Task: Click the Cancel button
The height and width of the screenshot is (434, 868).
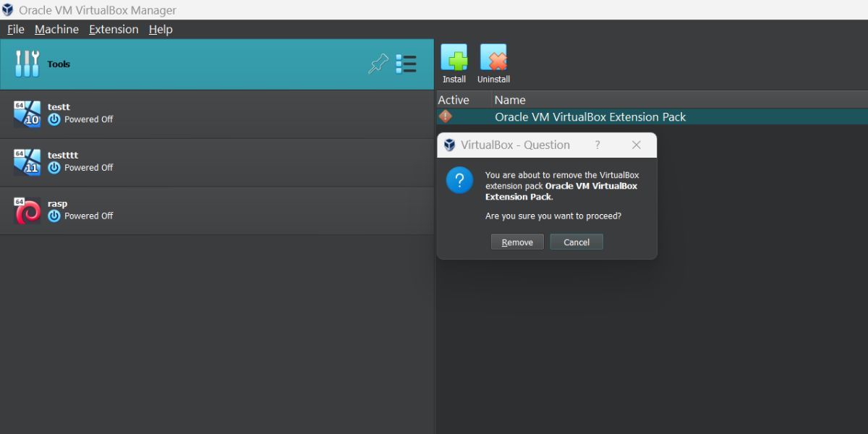Action: coord(576,242)
